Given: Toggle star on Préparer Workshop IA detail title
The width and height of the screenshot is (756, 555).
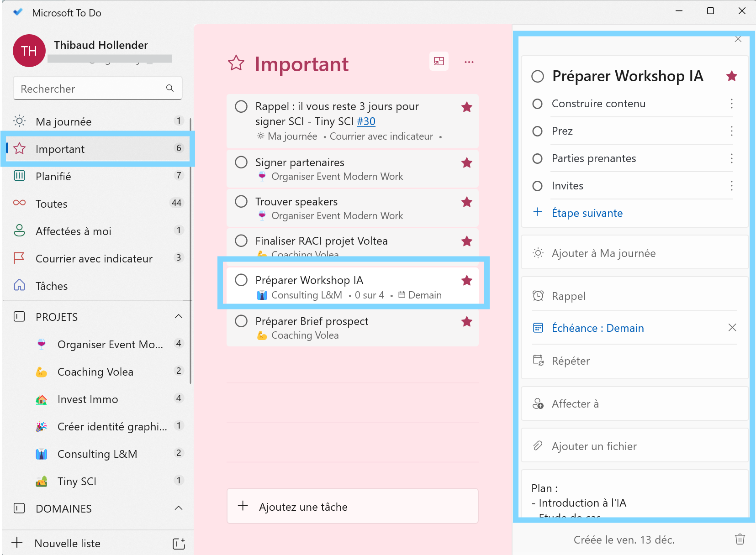Looking at the screenshot, I should tap(731, 76).
